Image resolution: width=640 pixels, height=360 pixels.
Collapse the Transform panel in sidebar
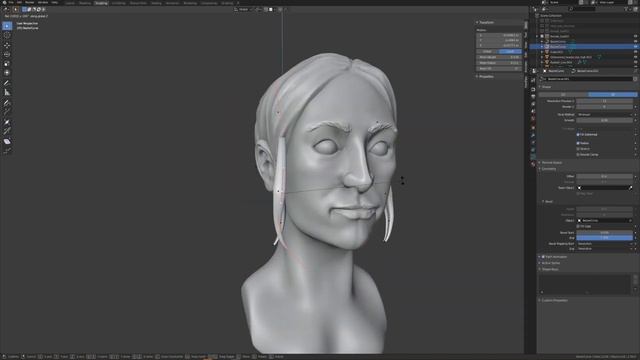(485, 22)
